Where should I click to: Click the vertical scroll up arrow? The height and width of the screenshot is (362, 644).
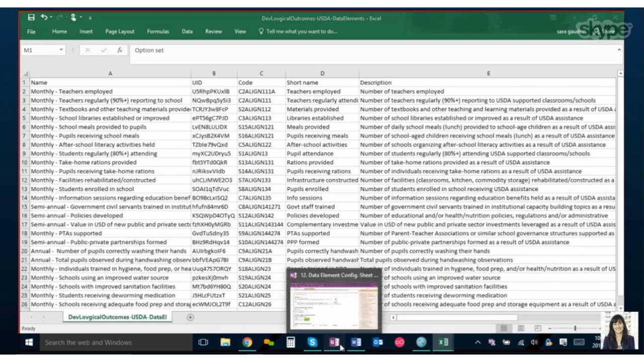tap(620, 74)
